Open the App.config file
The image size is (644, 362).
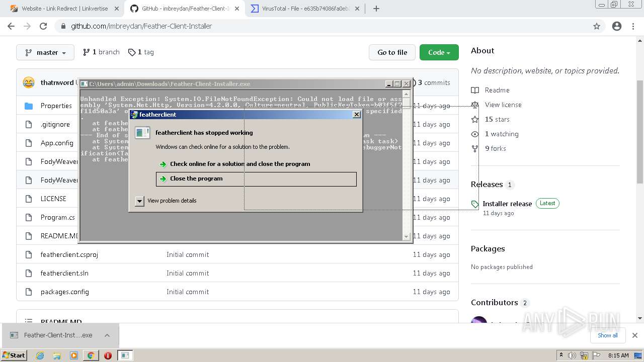tap(57, 143)
